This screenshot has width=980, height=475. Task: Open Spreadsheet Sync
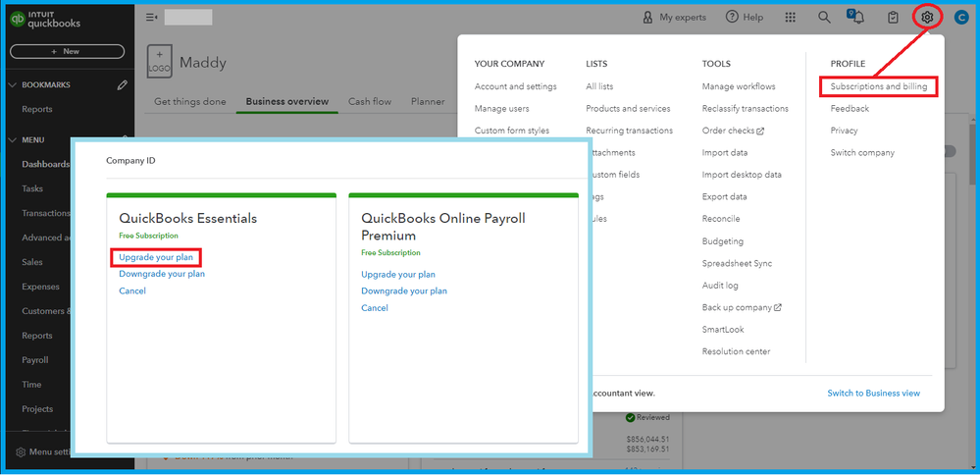737,263
